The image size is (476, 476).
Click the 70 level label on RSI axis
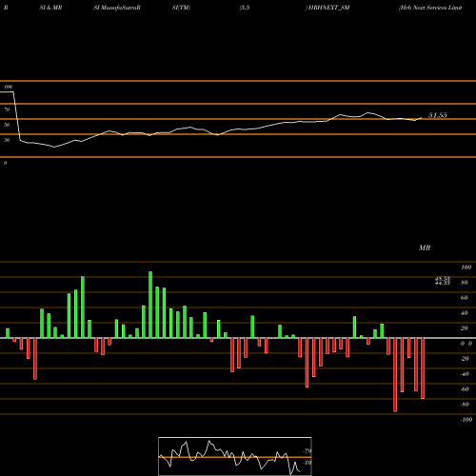7,109
